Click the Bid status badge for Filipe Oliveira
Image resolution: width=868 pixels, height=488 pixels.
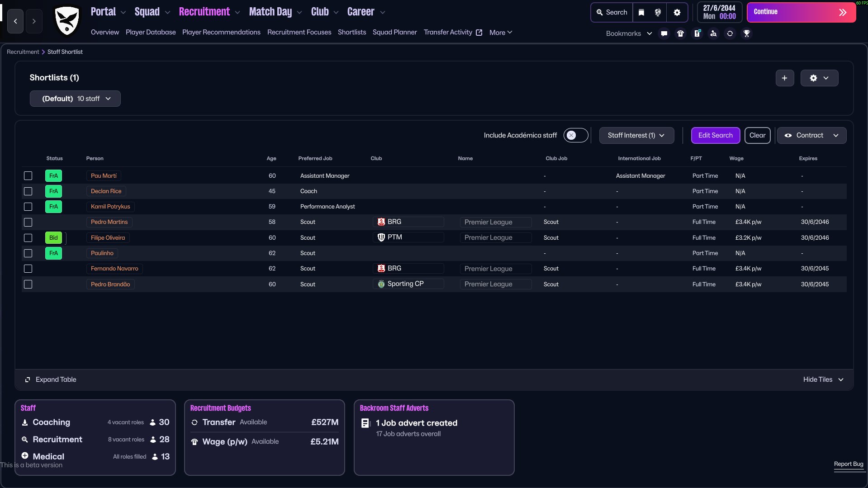click(x=53, y=238)
